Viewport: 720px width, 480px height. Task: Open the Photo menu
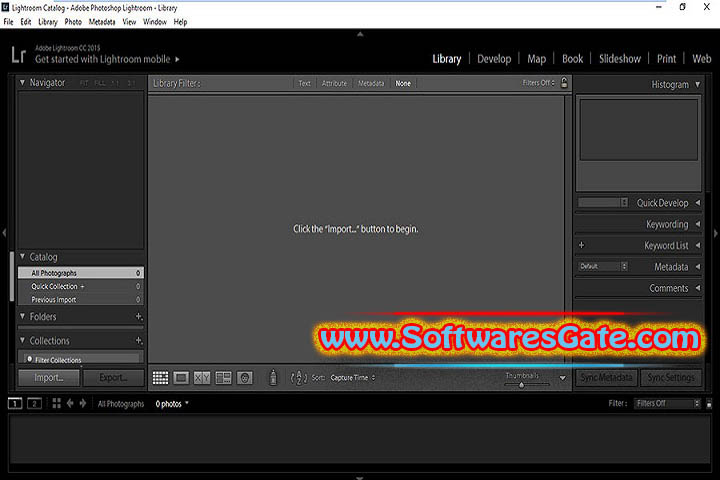(x=73, y=22)
